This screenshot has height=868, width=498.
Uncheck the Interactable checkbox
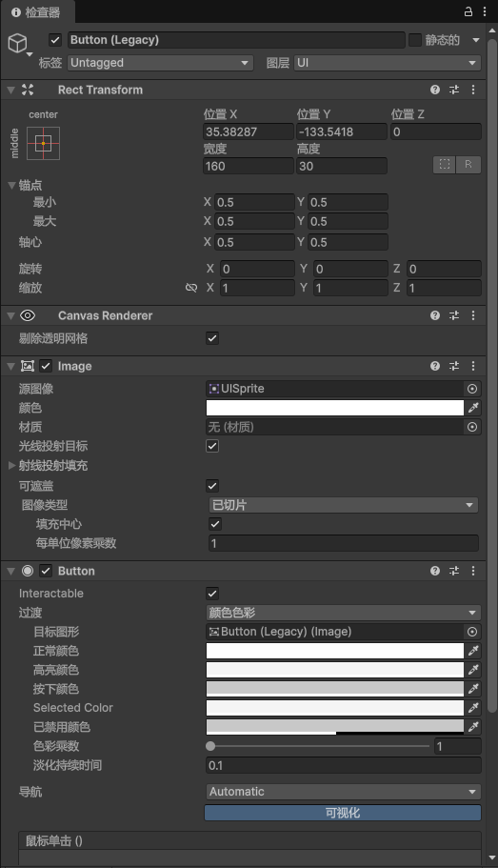pyautogui.click(x=212, y=594)
